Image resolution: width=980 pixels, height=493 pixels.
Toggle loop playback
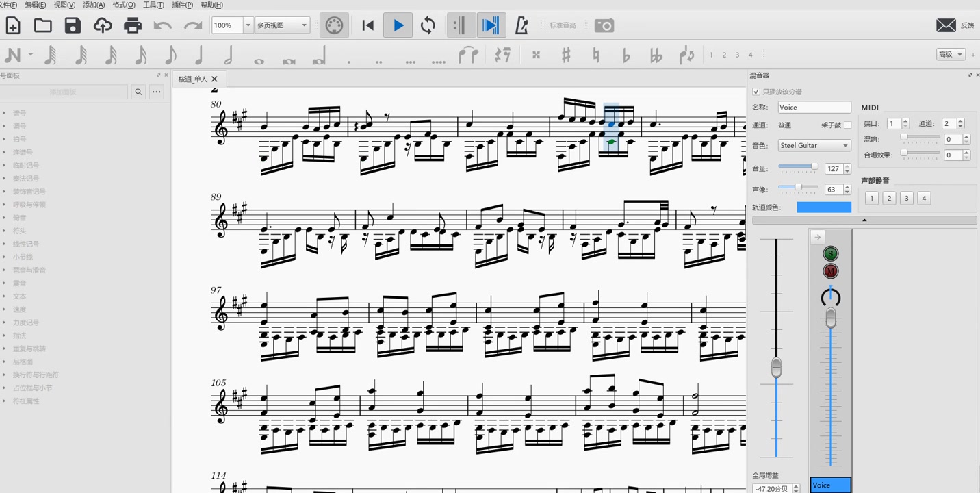[x=428, y=26]
